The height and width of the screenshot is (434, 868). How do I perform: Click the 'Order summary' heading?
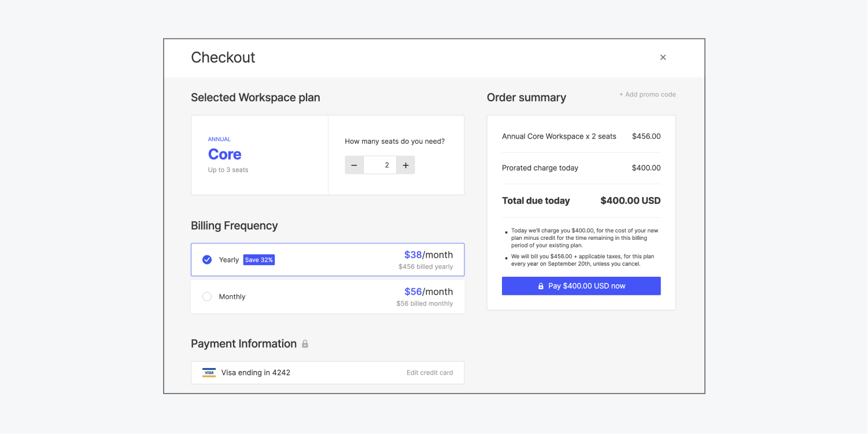526,98
